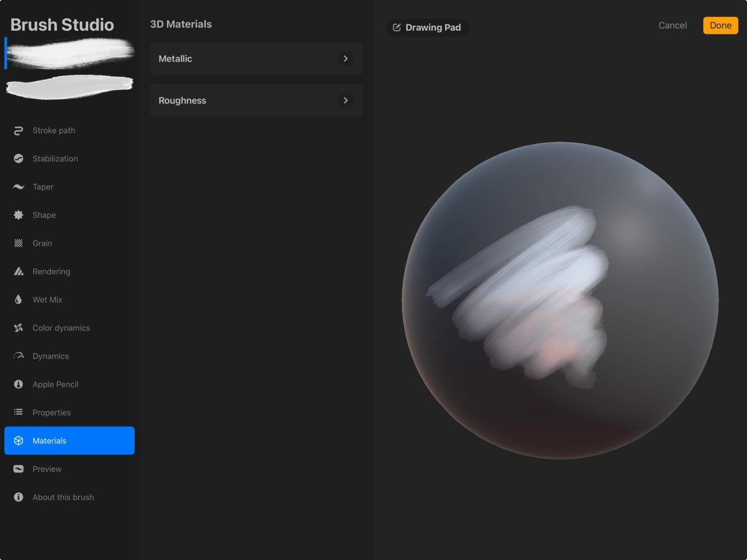Expand Roughness settings with its chevron

pos(345,100)
